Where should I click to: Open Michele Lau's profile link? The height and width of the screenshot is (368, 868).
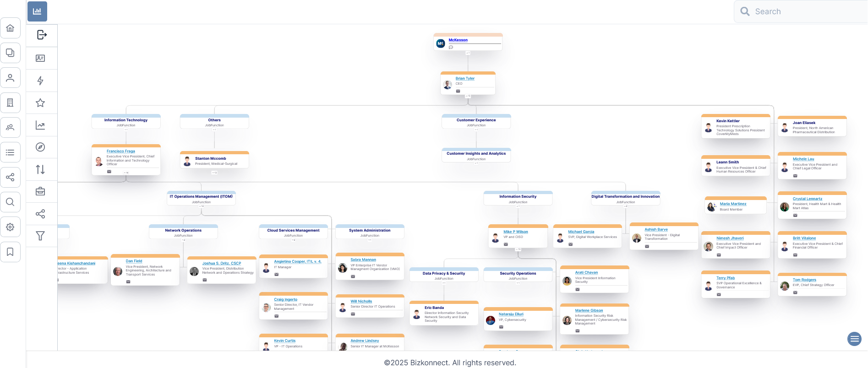[x=803, y=159]
